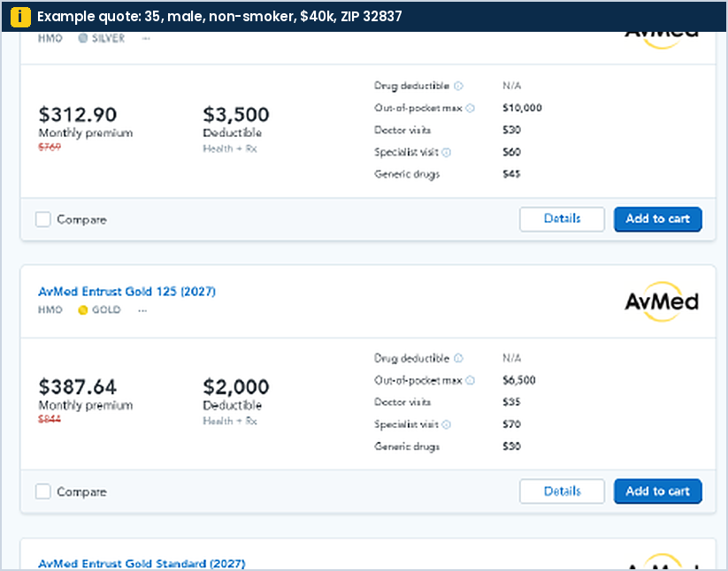
Task: Click the Silver tier dot icon
Action: (x=82, y=38)
